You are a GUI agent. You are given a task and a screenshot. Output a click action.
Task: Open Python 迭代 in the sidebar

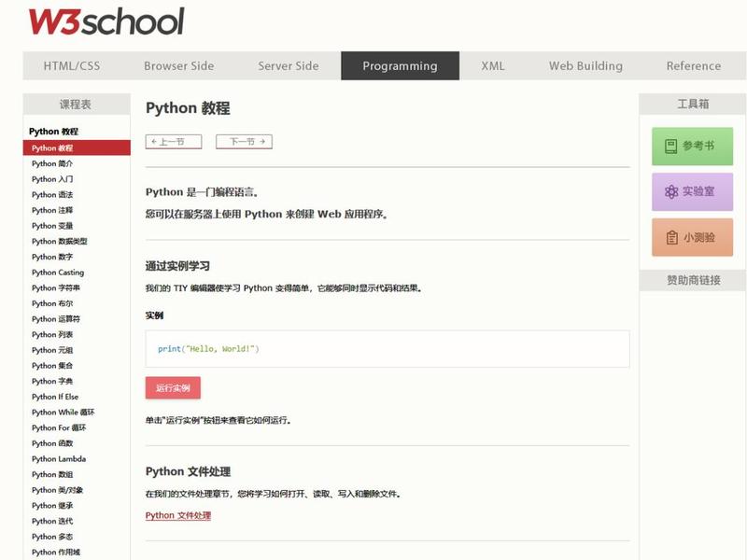pyautogui.click(x=52, y=522)
